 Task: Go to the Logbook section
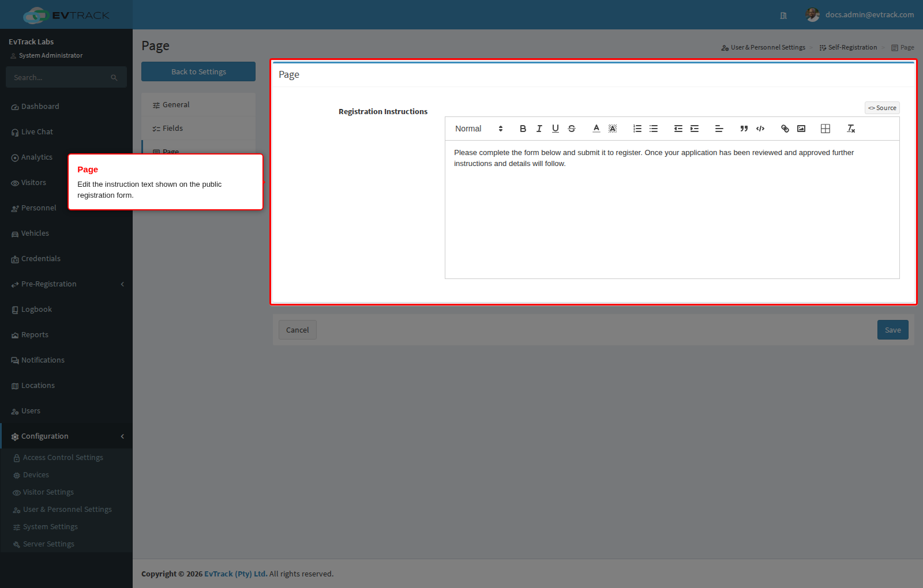pyautogui.click(x=66, y=310)
